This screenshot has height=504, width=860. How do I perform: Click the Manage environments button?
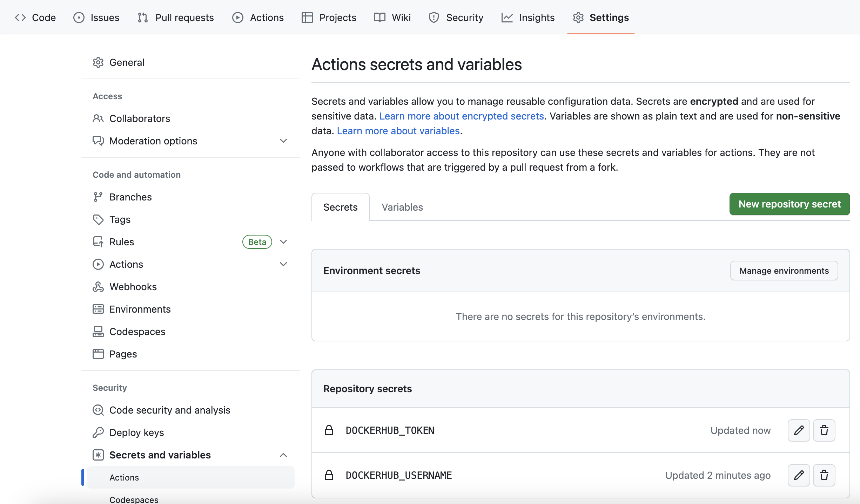point(784,270)
